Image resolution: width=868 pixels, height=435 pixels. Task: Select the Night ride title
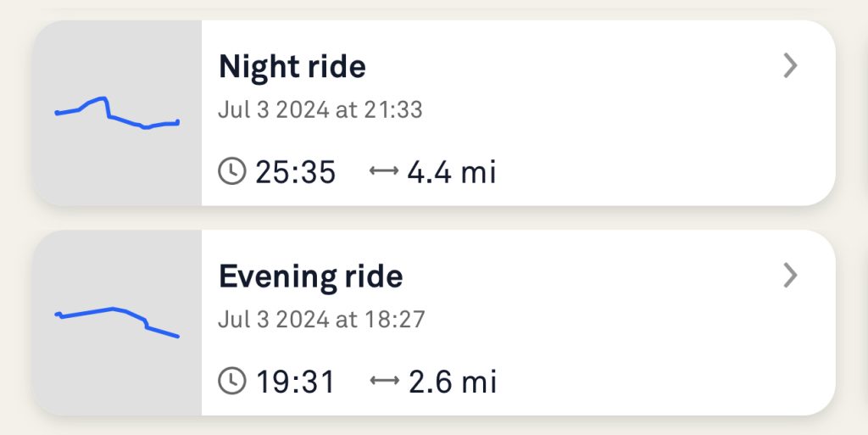tap(292, 67)
